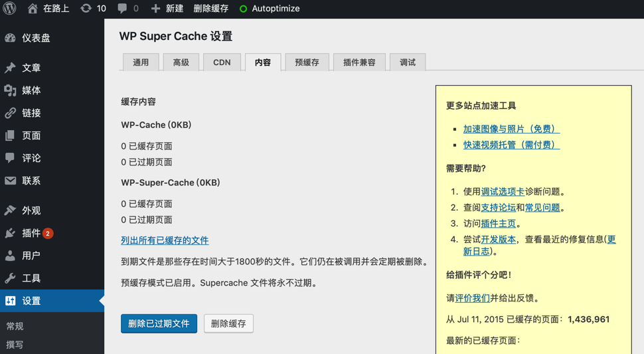The height and width of the screenshot is (354, 644).
Task: Select the 内容 tab
Action: pos(263,62)
